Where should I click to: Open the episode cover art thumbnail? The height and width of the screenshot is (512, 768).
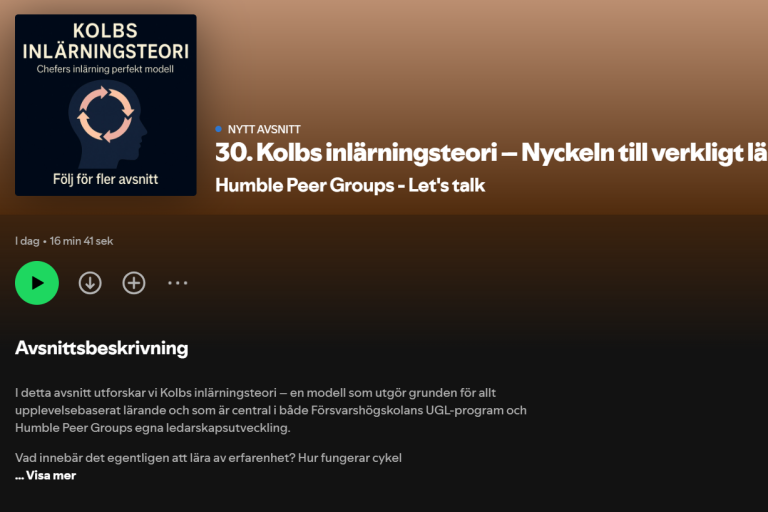tap(106, 105)
